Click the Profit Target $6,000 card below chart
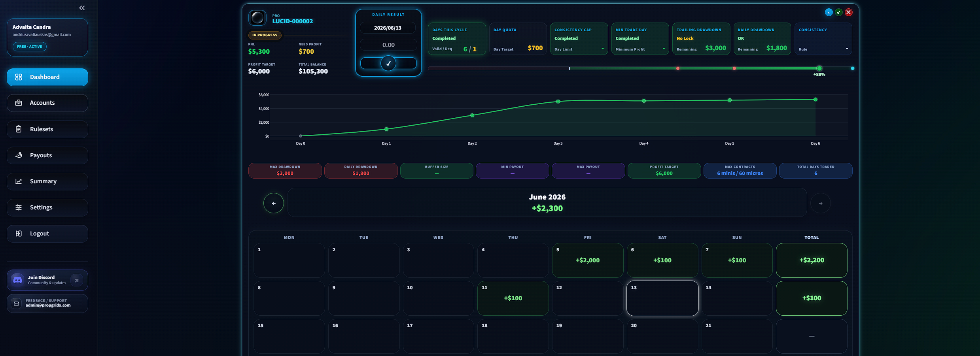This screenshot has height=356, width=980. pyautogui.click(x=664, y=171)
